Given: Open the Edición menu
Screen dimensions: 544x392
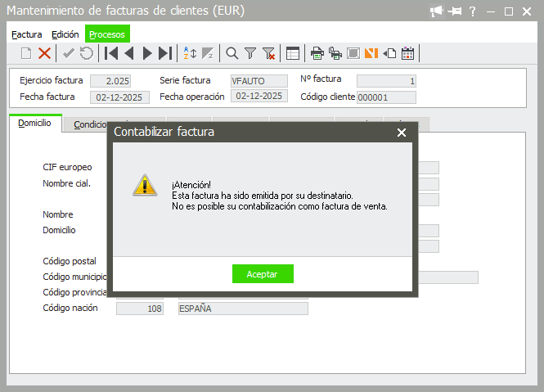Looking at the screenshot, I should click(65, 34).
